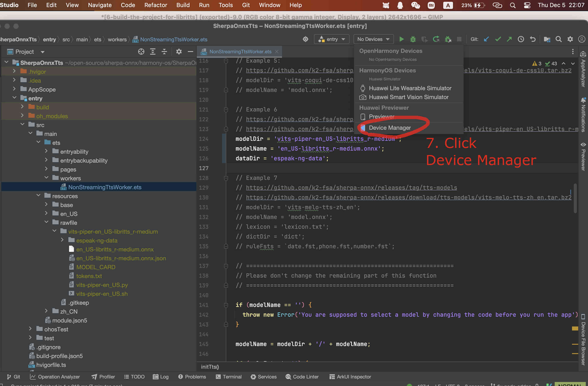Collapse all in Project panel
Viewport: 588px width, 386px height.
164,51
